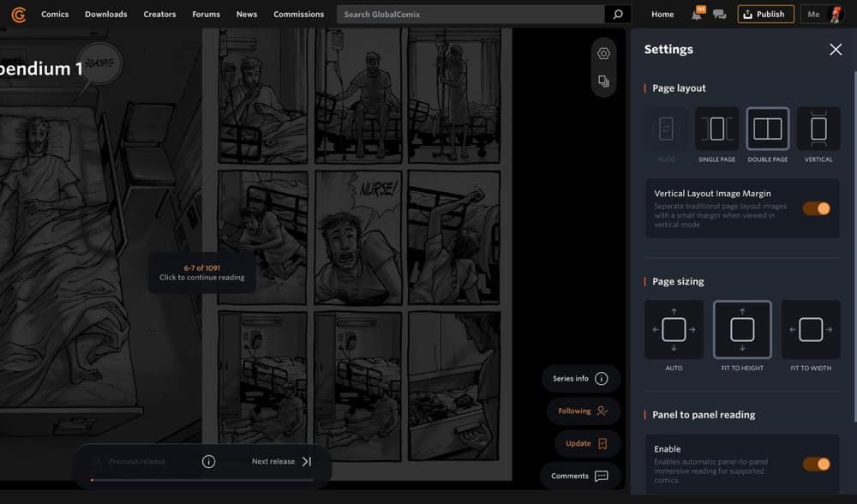Click the settings panel scrollbar
The image size is (857, 504).
tap(854, 246)
